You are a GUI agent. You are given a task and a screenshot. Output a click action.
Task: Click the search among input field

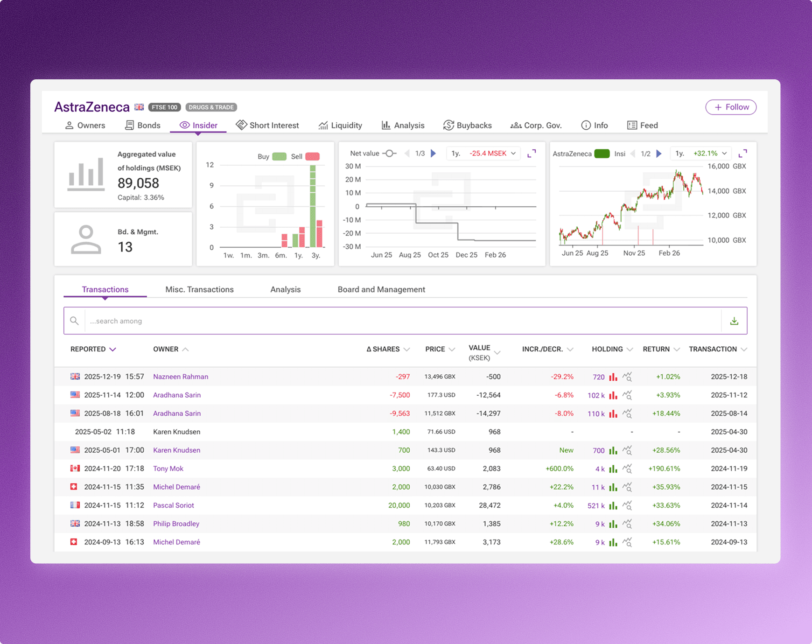click(403, 321)
